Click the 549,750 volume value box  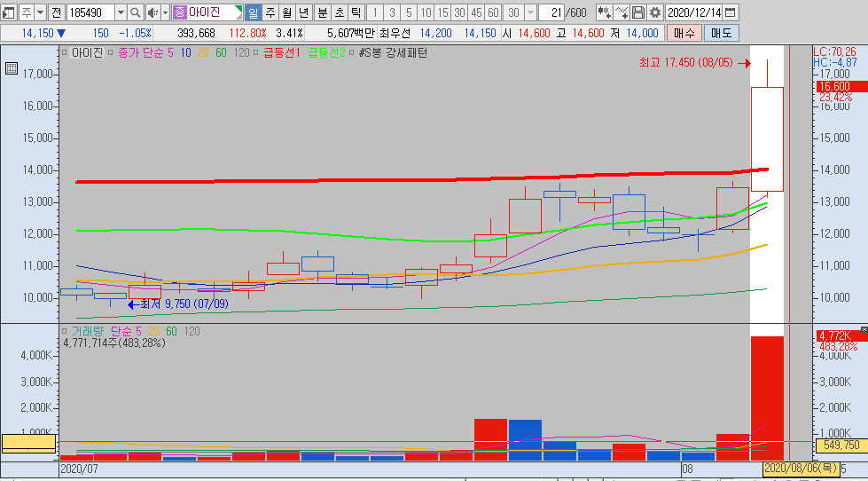click(x=841, y=445)
